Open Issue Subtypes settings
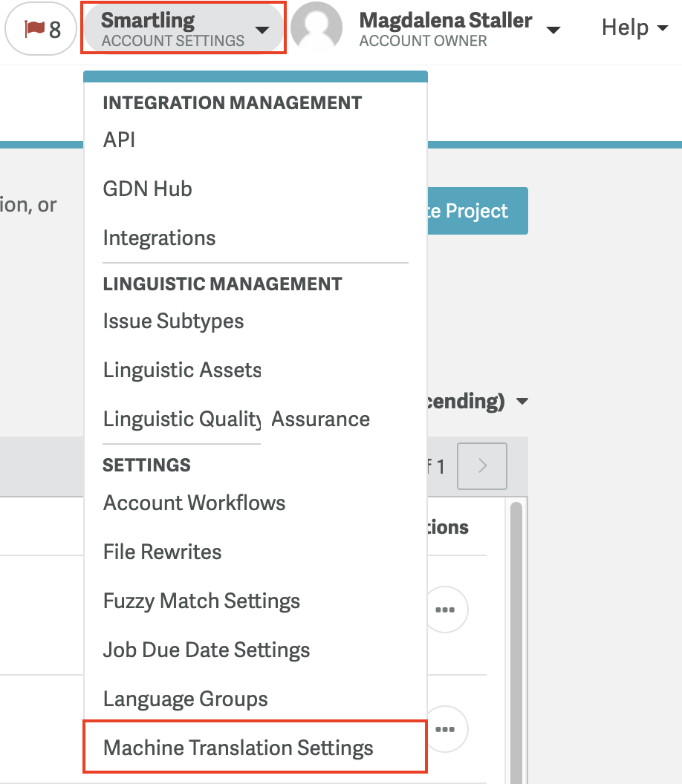This screenshot has width=682, height=784. click(173, 321)
